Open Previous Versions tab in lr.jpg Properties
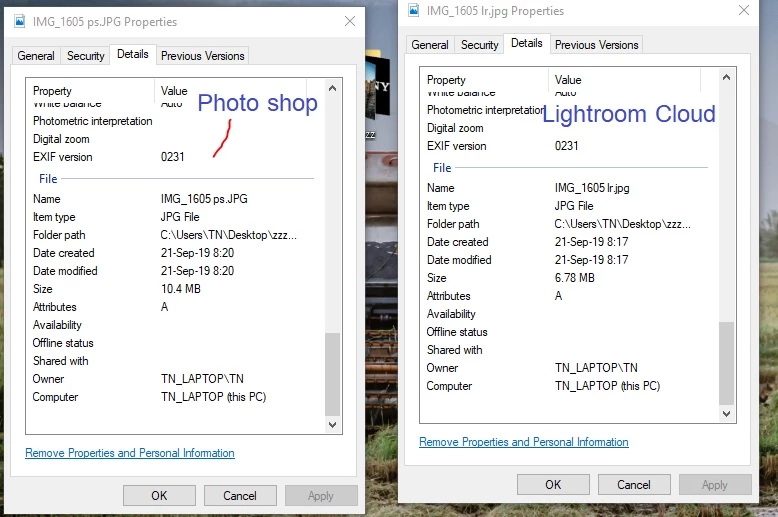778x517 pixels. pyautogui.click(x=596, y=45)
